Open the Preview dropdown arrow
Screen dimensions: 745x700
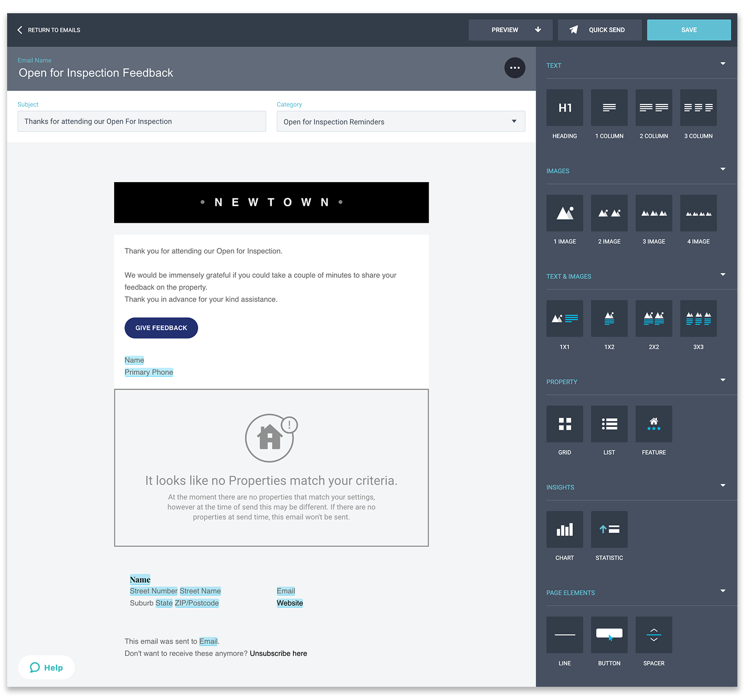tap(538, 30)
